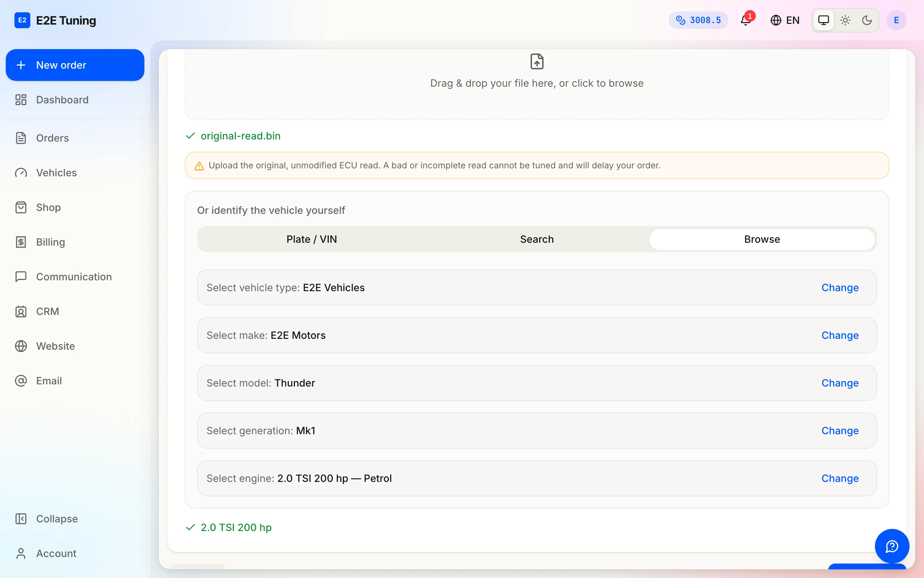Viewport: 924px width, 578px height.
Task: Click the CRM contact icon
Action: tap(21, 311)
